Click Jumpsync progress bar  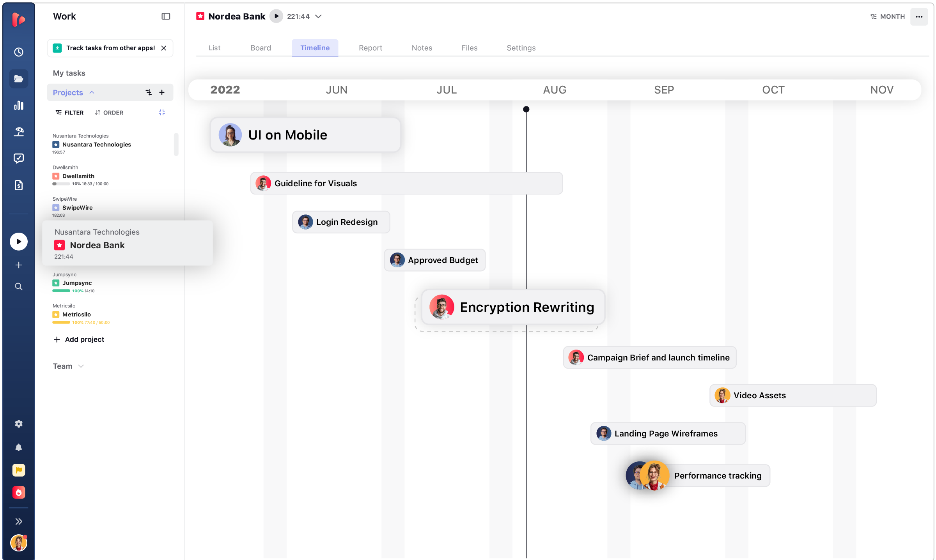click(x=61, y=291)
